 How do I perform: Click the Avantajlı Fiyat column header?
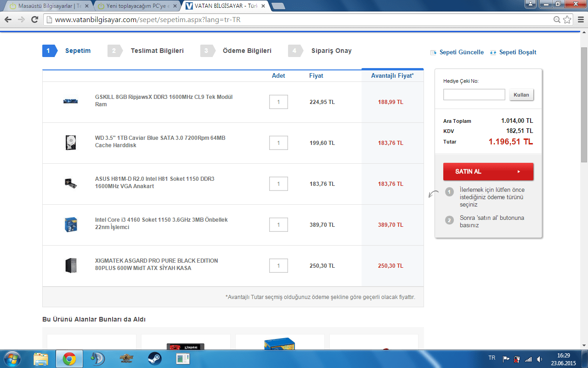pyautogui.click(x=392, y=75)
